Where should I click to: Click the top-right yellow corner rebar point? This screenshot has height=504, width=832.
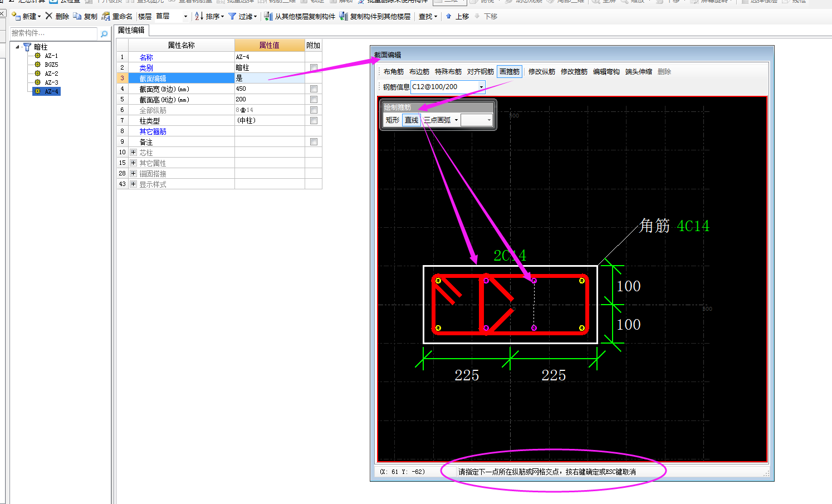click(x=581, y=281)
